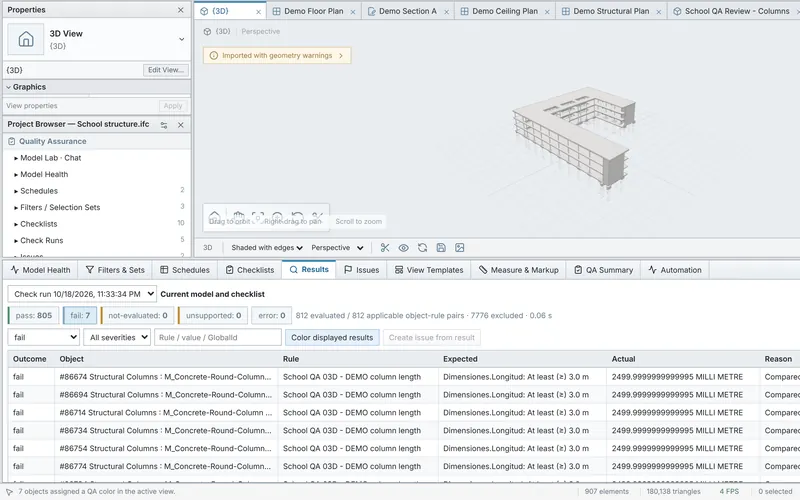This screenshot has height=500, width=800.
Task: Switch to QA Summary tab
Action: coord(603,270)
